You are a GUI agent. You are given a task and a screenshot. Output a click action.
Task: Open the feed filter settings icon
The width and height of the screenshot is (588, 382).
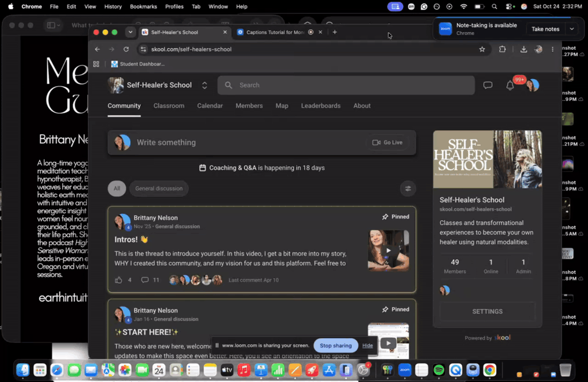[x=408, y=189]
